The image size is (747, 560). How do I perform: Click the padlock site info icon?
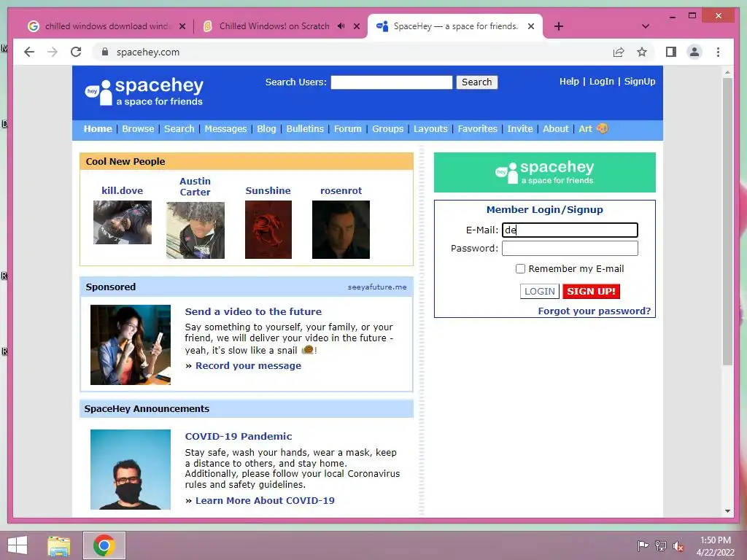(105, 52)
